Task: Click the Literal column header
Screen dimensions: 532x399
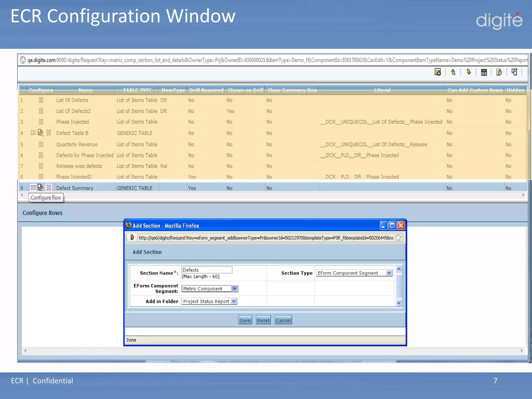Action: [382, 90]
